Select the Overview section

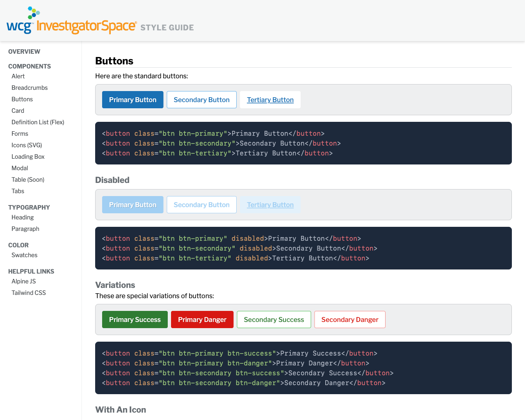[24, 51]
